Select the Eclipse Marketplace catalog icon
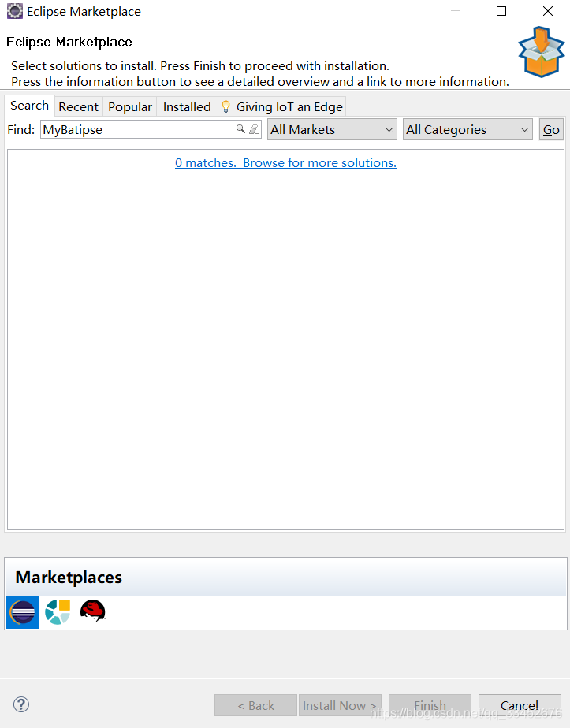Image resolution: width=570 pixels, height=728 pixels. (x=22, y=612)
